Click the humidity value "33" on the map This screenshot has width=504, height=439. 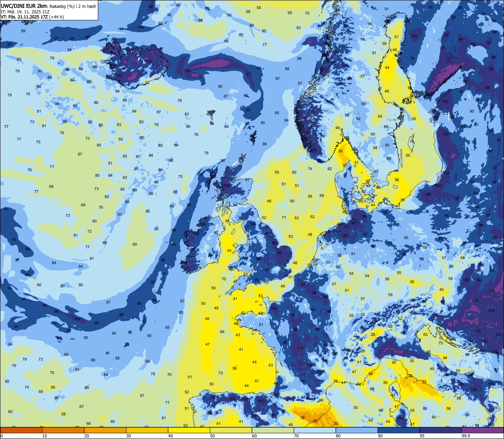(424, 382)
